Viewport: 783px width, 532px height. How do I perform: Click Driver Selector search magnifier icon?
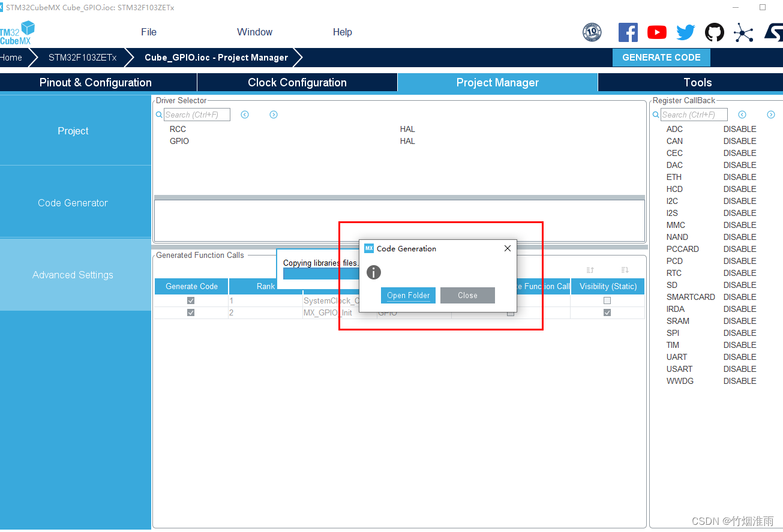click(x=159, y=115)
